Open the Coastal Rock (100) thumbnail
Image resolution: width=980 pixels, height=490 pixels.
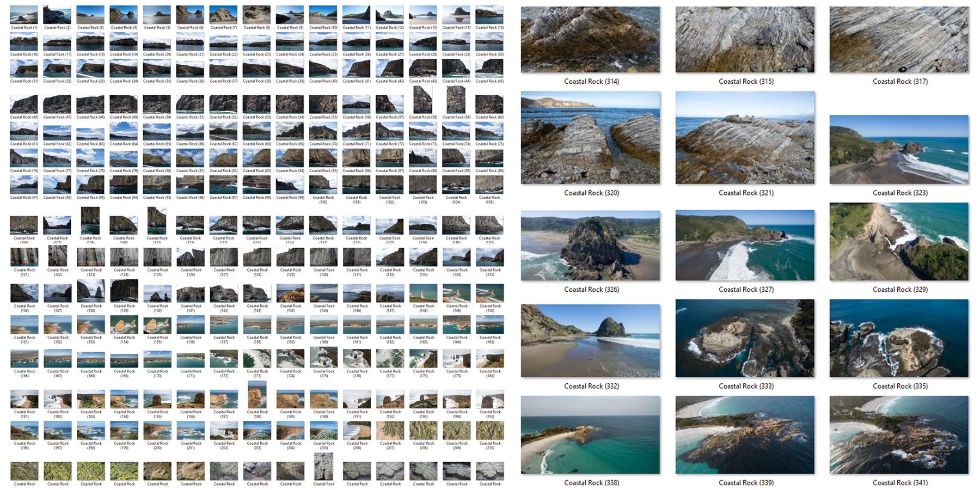323,185
